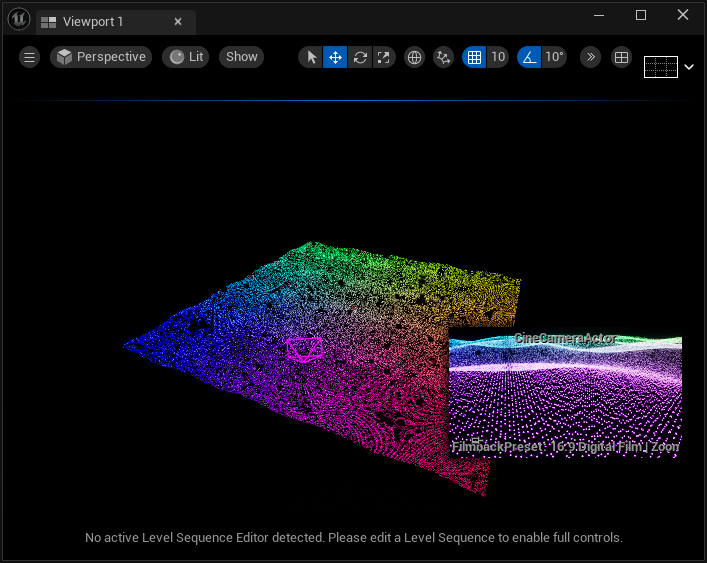Click the world coordinate system globe icon
The image size is (707, 563).
coord(414,57)
